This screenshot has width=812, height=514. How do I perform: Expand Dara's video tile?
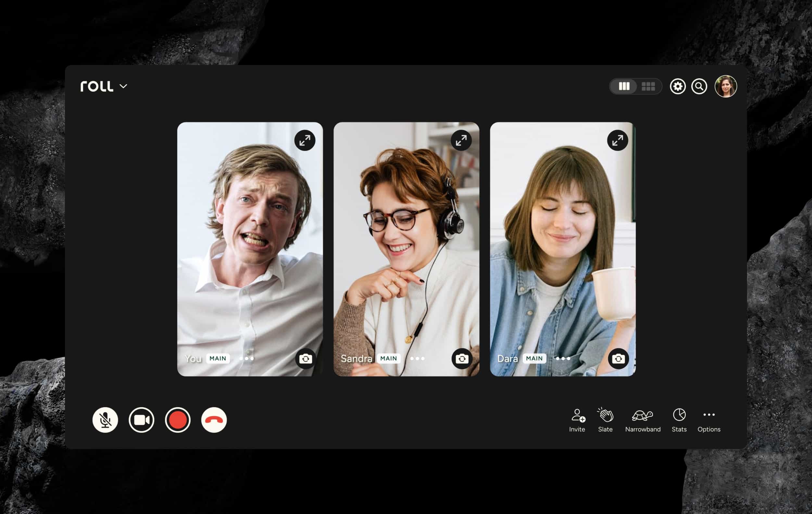pos(617,140)
